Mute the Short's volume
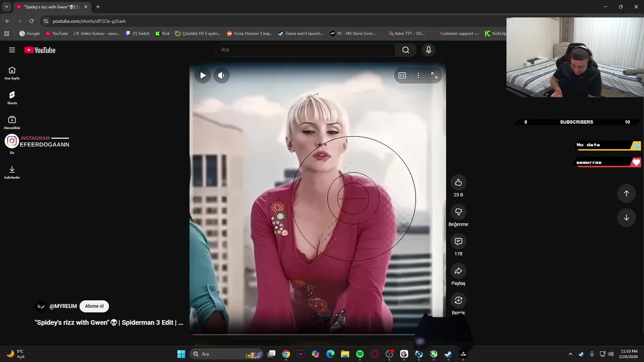The height and width of the screenshot is (362, 644). coord(221,75)
